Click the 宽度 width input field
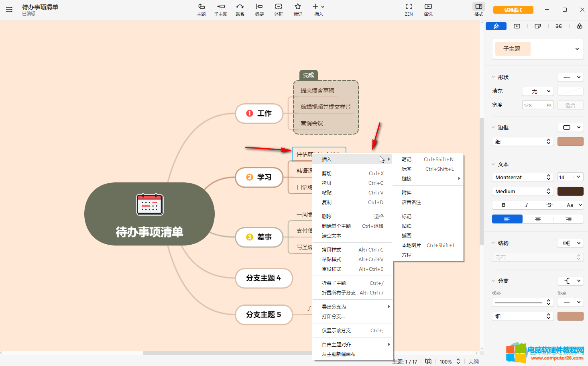The image size is (588, 366). point(538,105)
